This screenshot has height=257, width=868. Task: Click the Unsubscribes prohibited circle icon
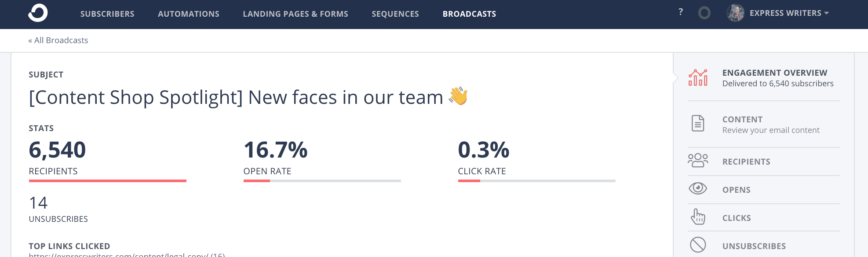698,245
